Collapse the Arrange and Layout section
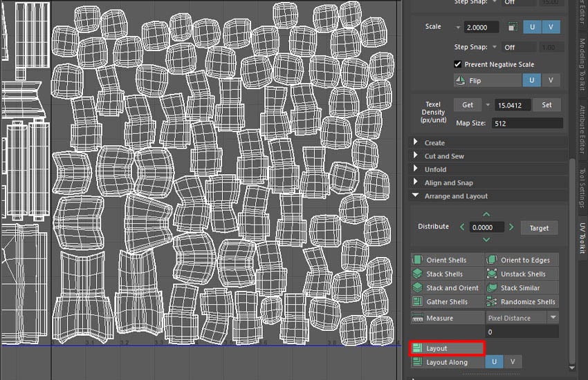 (416, 196)
